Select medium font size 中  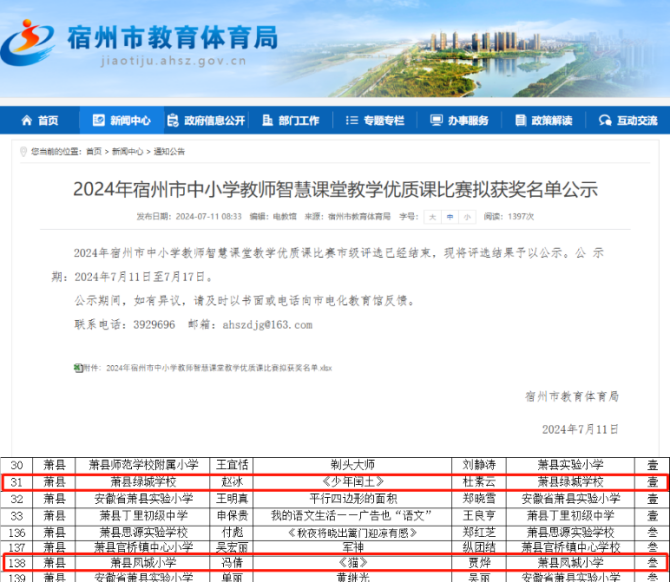tap(450, 217)
